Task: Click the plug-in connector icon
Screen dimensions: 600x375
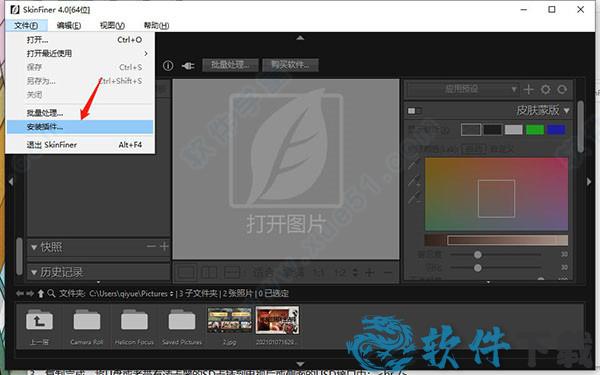Action: (x=188, y=66)
